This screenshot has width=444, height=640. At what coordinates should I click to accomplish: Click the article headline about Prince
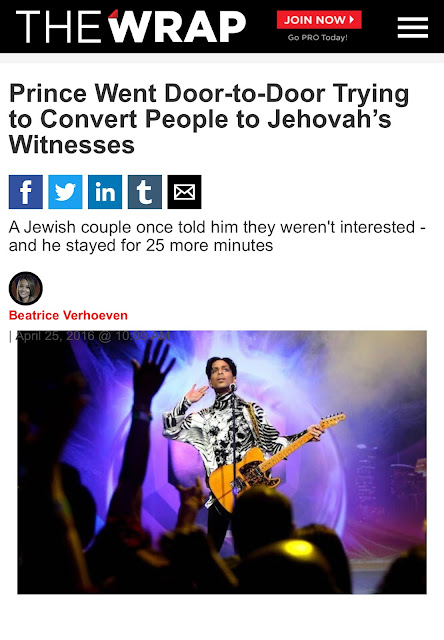209,119
